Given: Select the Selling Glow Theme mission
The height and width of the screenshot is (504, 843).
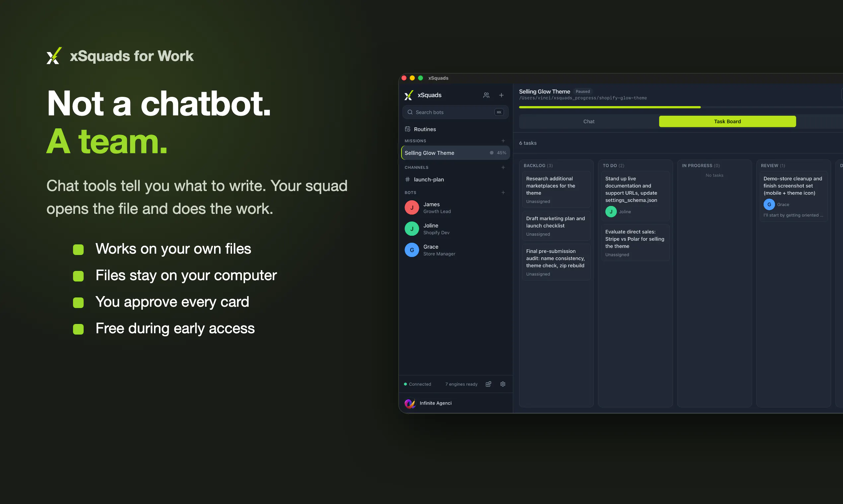Looking at the screenshot, I should (455, 153).
